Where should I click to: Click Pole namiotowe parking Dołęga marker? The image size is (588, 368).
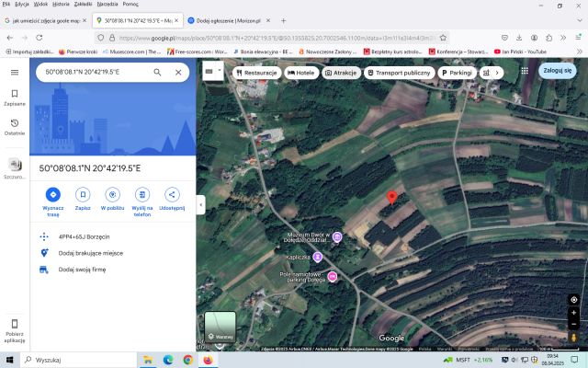coord(333,277)
